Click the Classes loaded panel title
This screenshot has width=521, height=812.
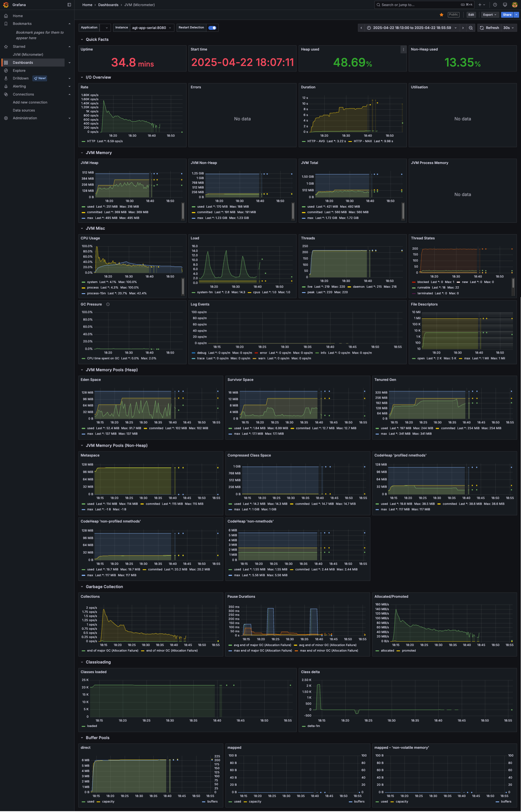94,672
